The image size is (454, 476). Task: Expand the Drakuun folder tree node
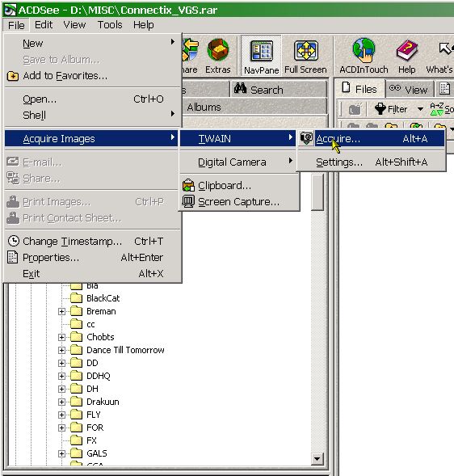61,402
